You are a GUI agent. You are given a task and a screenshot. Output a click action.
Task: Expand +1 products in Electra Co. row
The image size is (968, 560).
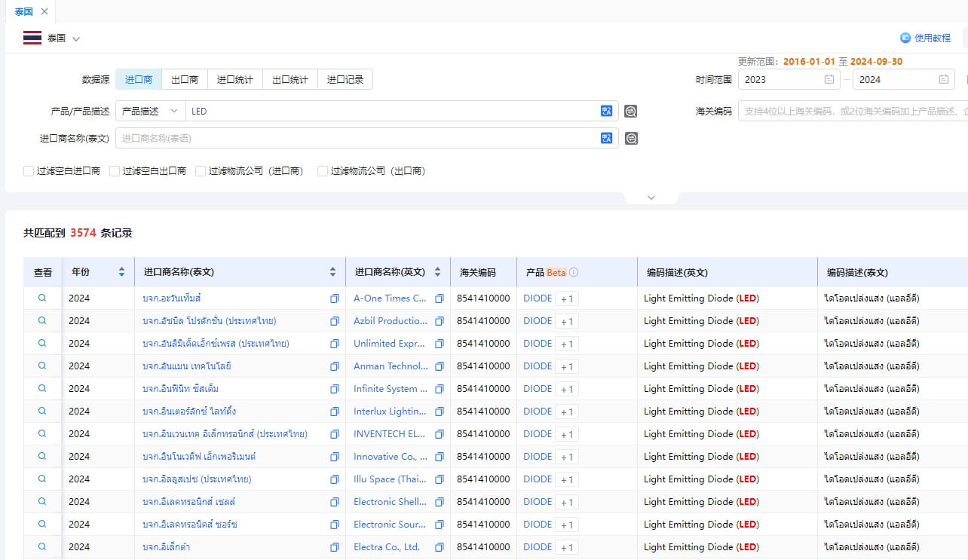pyautogui.click(x=567, y=547)
